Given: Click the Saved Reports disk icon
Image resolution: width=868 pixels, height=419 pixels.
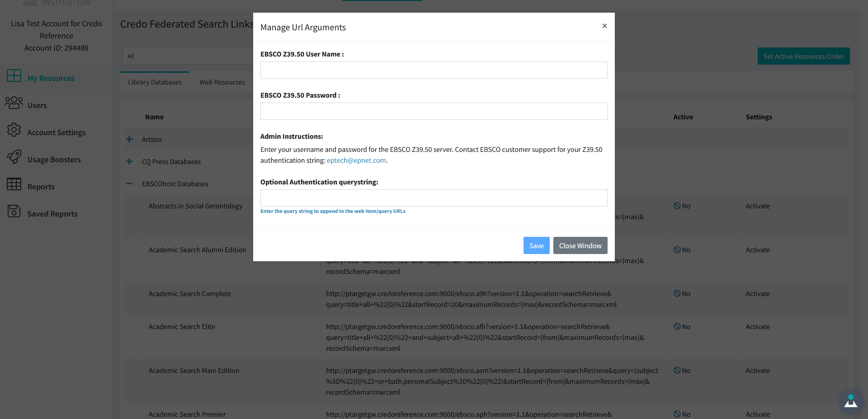Looking at the screenshot, I should pyautogui.click(x=14, y=211).
